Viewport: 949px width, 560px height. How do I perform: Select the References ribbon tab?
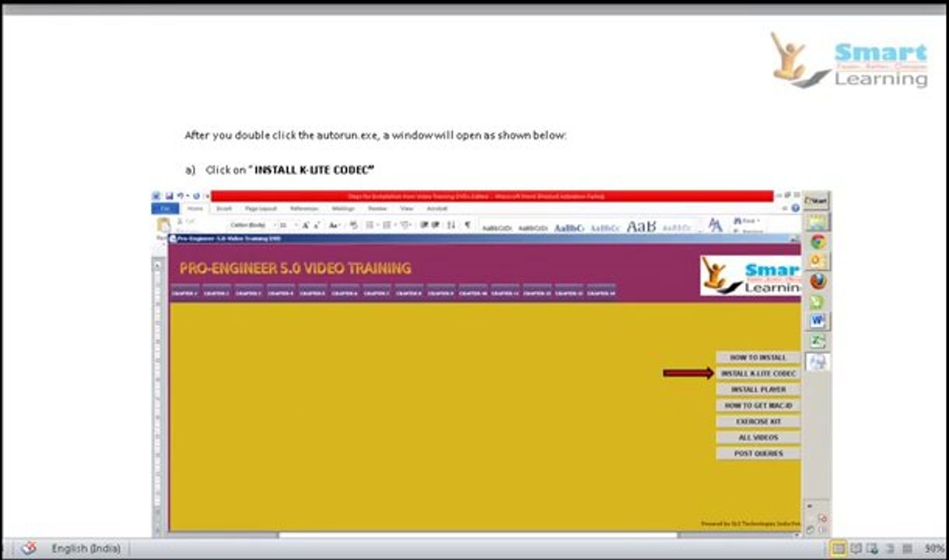[304, 208]
